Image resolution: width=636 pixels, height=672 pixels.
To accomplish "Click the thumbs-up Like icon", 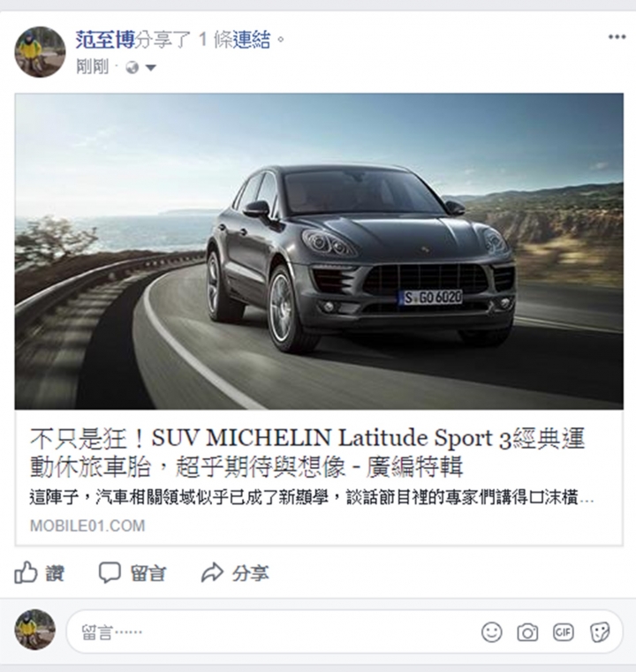I will (26, 572).
